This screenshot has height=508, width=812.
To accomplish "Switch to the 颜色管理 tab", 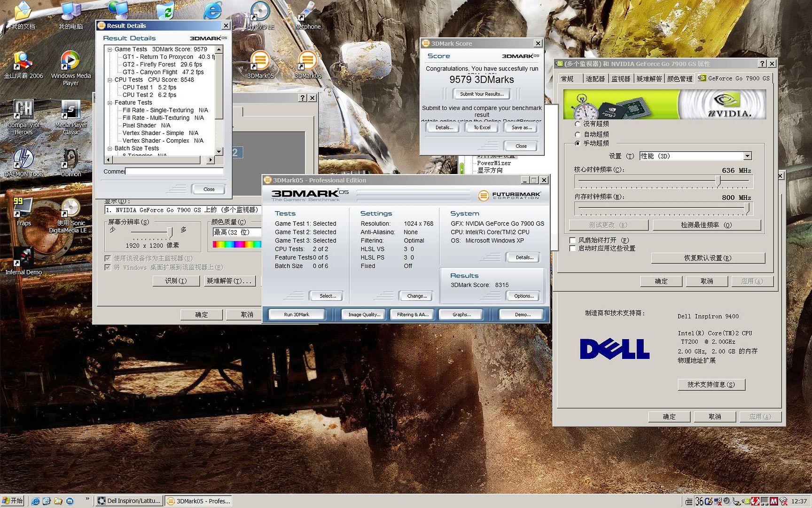I will tap(679, 79).
